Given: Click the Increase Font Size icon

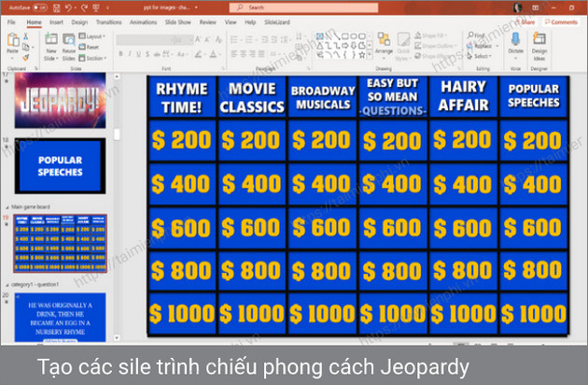Looking at the screenshot, I should pyautogui.click(x=198, y=39).
